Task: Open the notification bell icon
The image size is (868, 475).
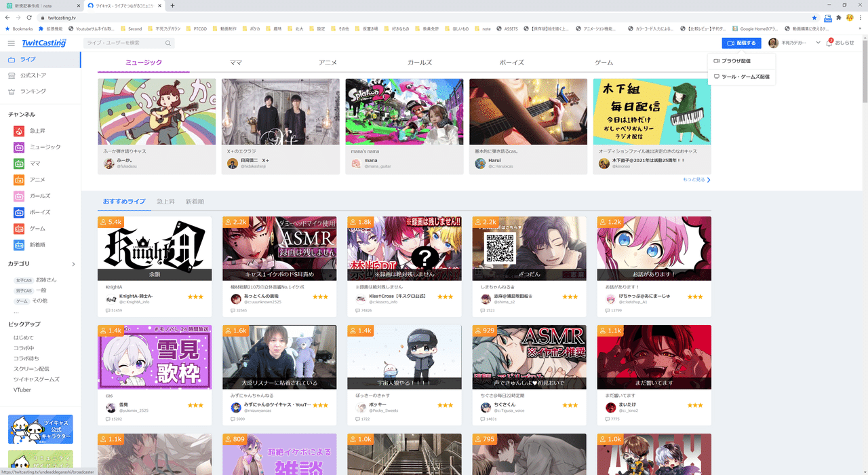Action: 829,43
